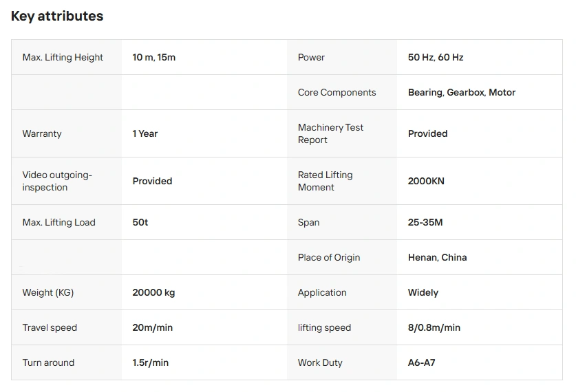Select the Travel speed label

[x=50, y=327]
